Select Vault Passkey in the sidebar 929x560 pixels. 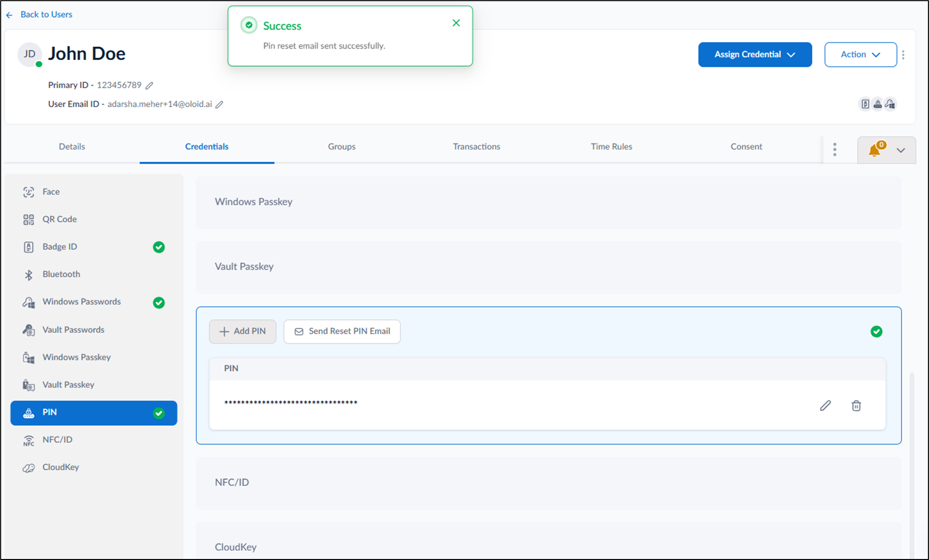[x=94, y=384]
